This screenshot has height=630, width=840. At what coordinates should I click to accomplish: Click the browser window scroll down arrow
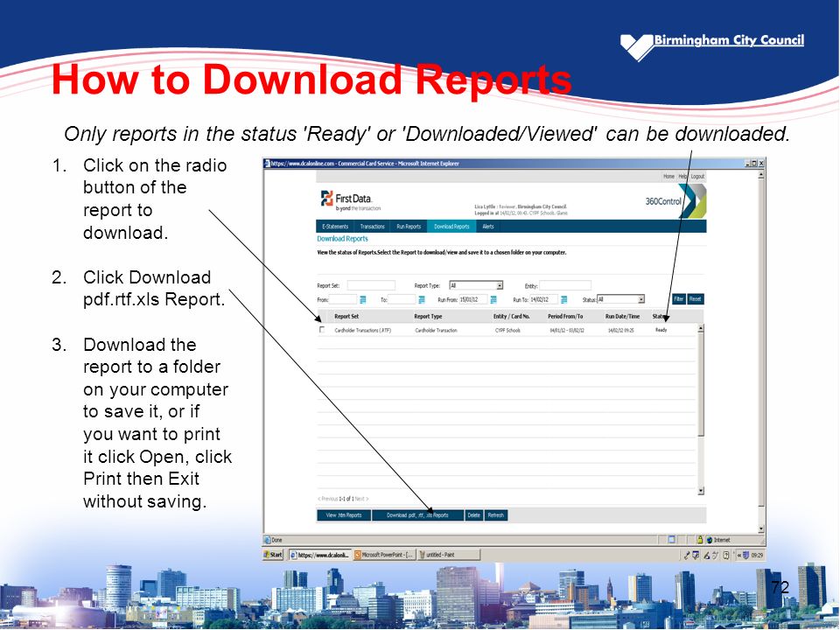761,529
